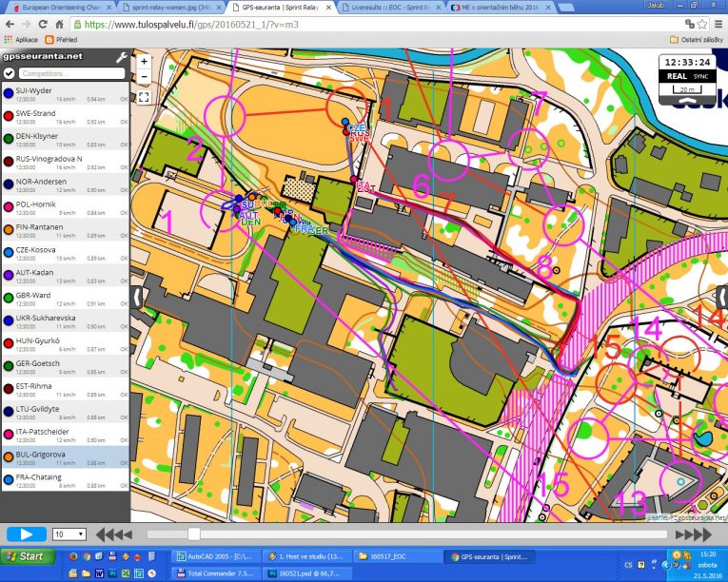
Task: Open the CS language indicator in tray
Action: tap(628, 565)
